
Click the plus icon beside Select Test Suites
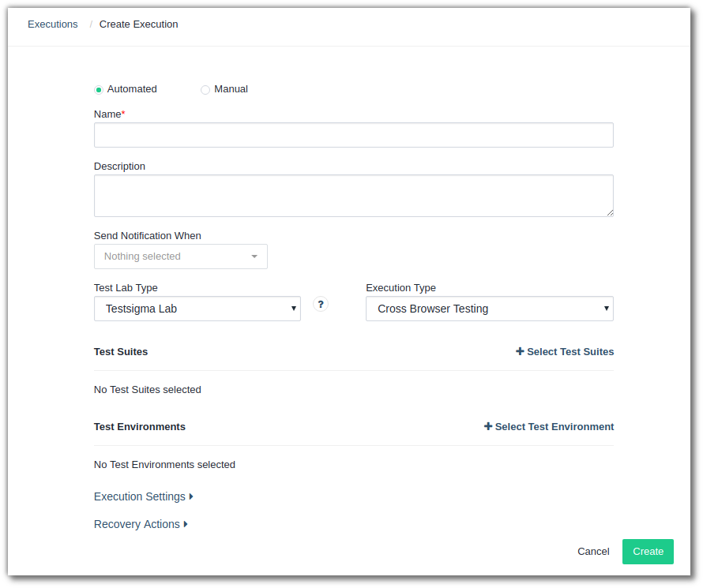coord(520,351)
